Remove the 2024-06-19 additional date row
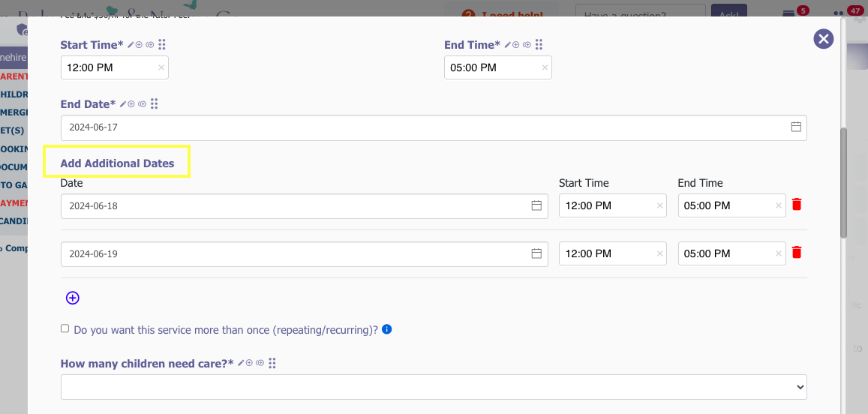The width and height of the screenshot is (868, 414). (797, 253)
